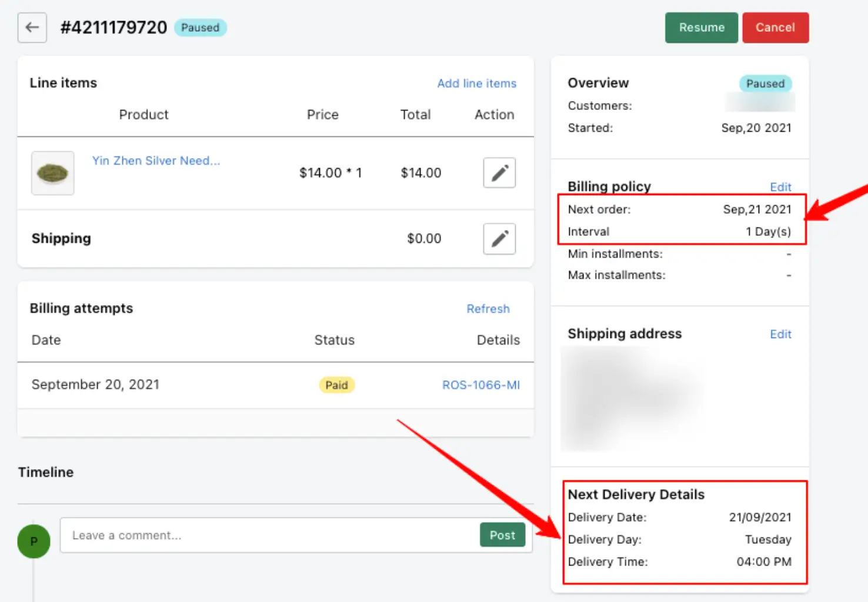This screenshot has height=602, width=868.
Task: Click the September 20, 2021 billing date
Action: coord(95,384)
